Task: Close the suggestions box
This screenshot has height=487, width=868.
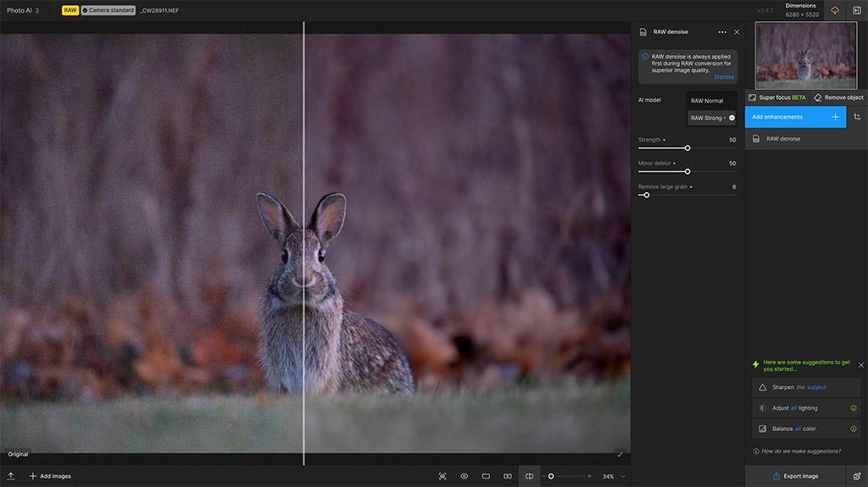Action: tap(861, 365)
